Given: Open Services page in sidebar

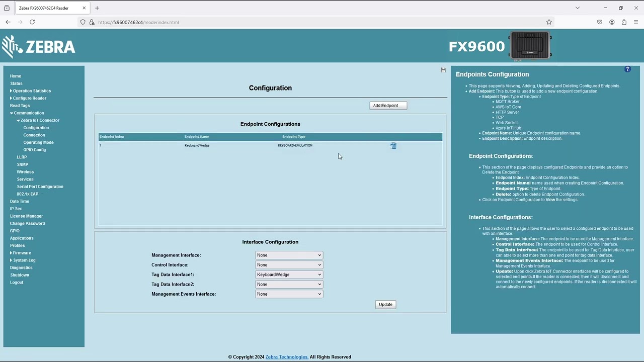Looking at the screenshot, I should point(25,179).
